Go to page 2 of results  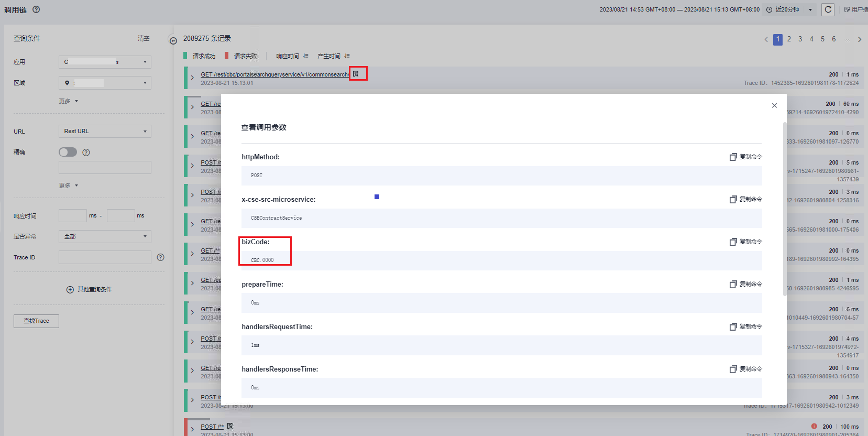[789, 39]
